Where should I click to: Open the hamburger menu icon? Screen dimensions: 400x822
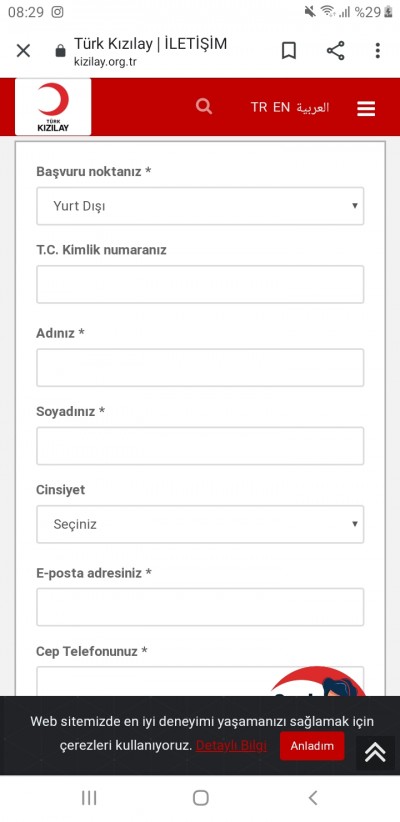(366, 109)
